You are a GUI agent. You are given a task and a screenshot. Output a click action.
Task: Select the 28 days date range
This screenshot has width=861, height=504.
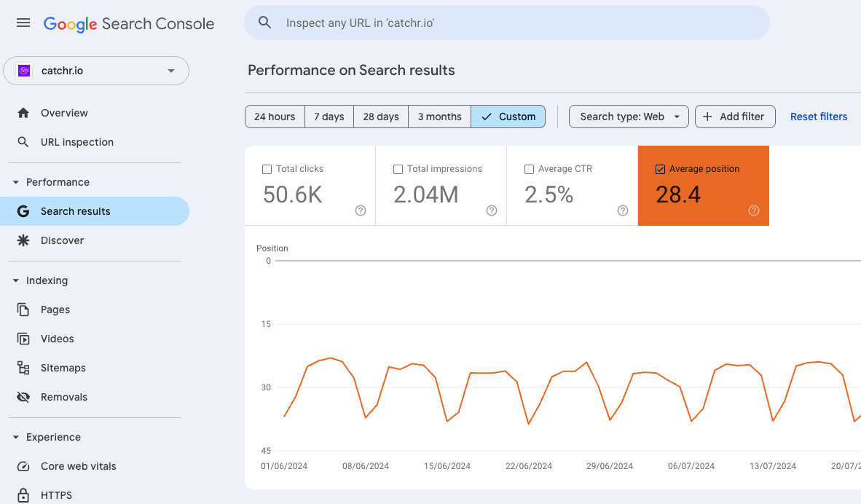click(380, 117)
